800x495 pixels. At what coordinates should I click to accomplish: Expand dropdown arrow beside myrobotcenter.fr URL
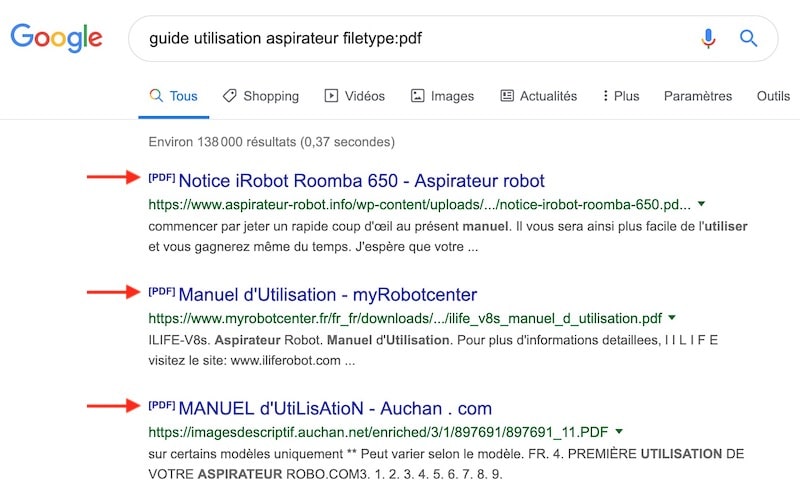click(x=671, y=318)
